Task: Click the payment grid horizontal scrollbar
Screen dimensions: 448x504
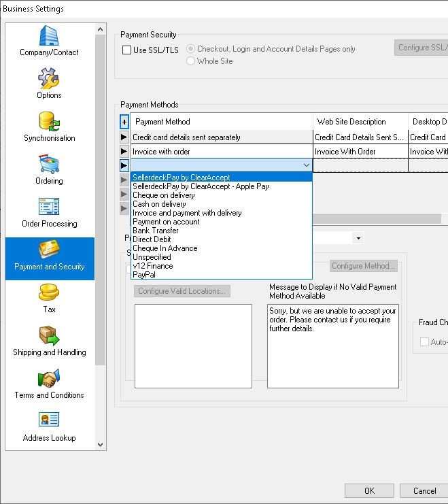Action: point(377,219)
